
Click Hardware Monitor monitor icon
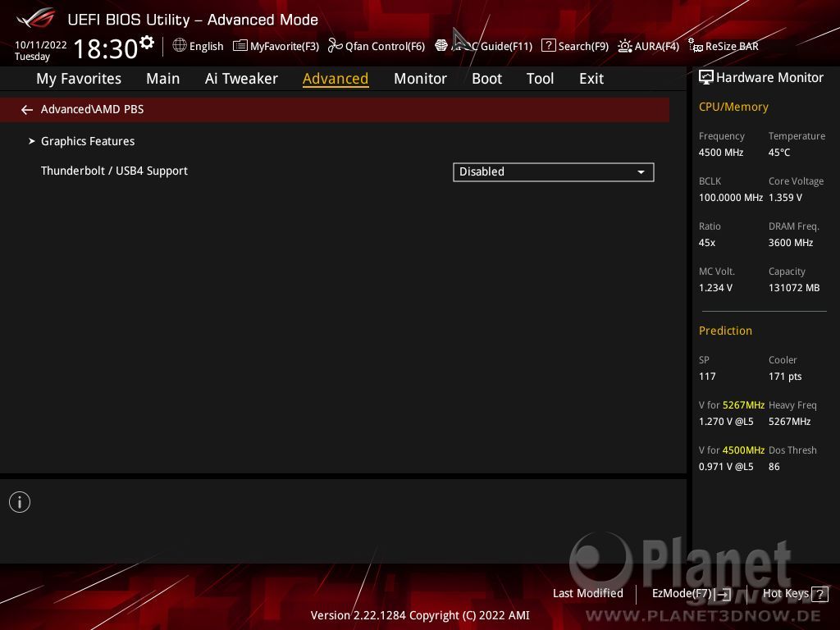click(706, 78)
